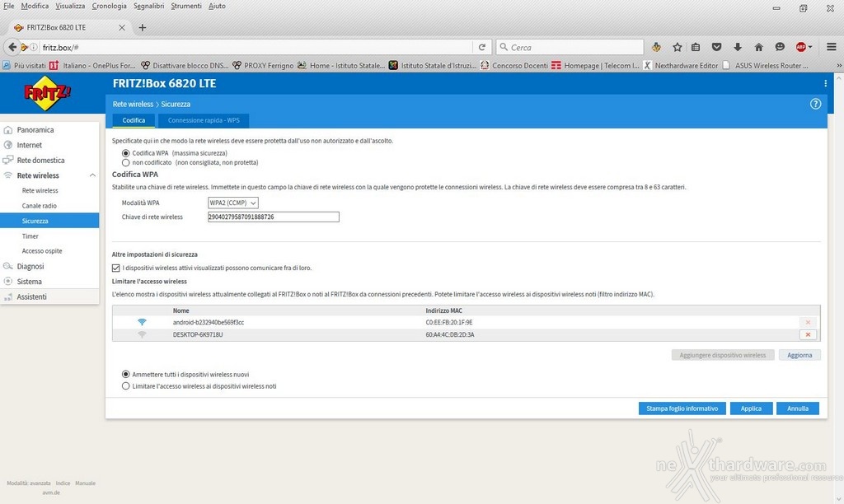Open the Cronologia menu

[110, 6]
